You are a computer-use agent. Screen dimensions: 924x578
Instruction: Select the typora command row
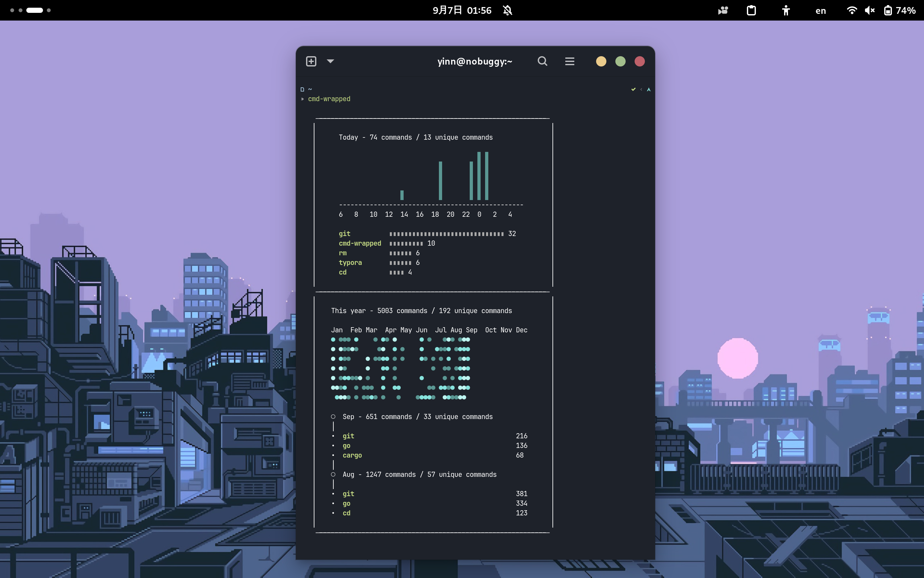pyautogui.click(x=379, y=263)
